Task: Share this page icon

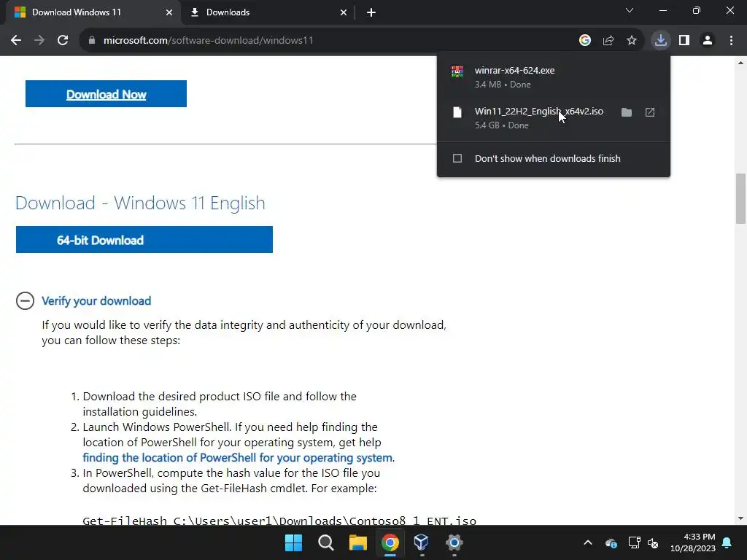Action: (608, 41)
